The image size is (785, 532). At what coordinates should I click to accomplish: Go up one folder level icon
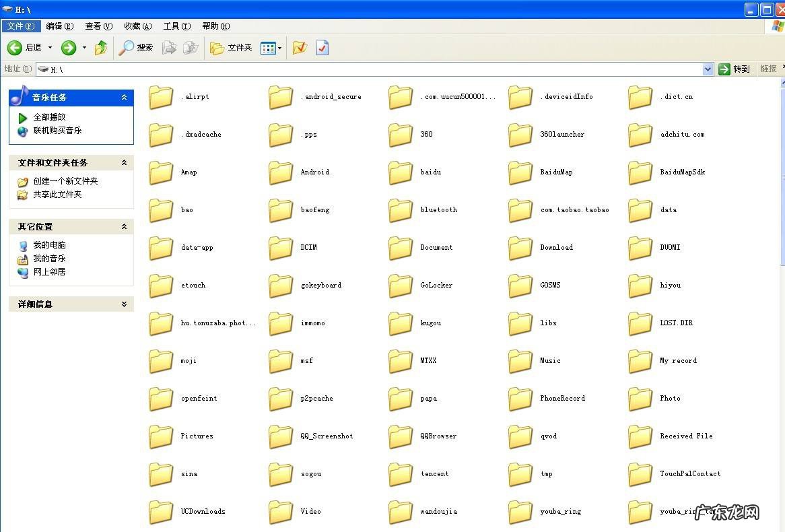pos(101,48)
